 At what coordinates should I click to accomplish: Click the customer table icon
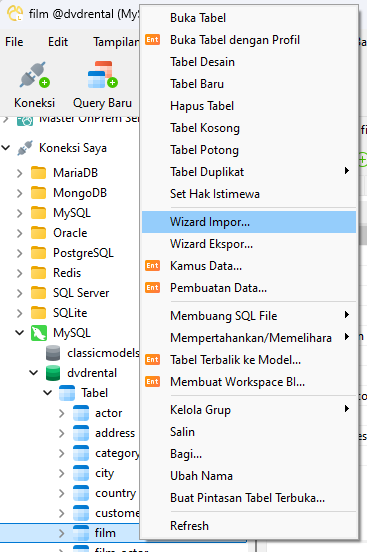(81, 513)
